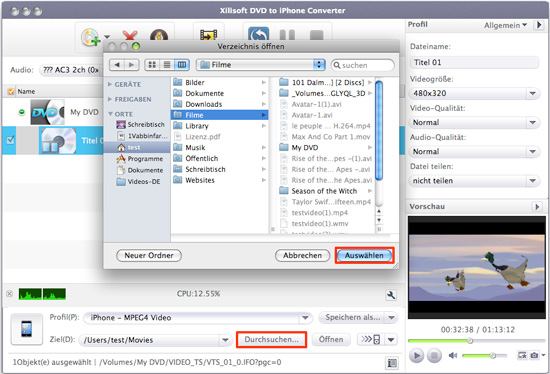Open the Ziel path dropdown arrow

(225, 340)
